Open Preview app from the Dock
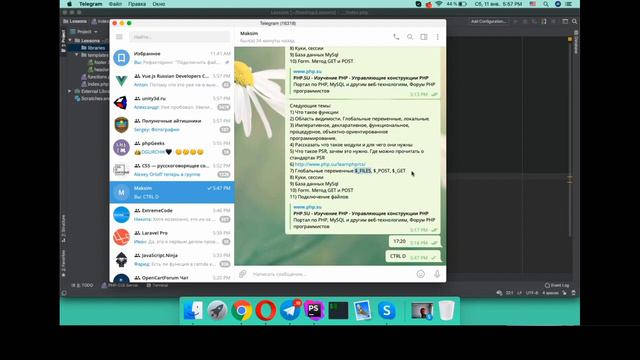 [362, 311]
